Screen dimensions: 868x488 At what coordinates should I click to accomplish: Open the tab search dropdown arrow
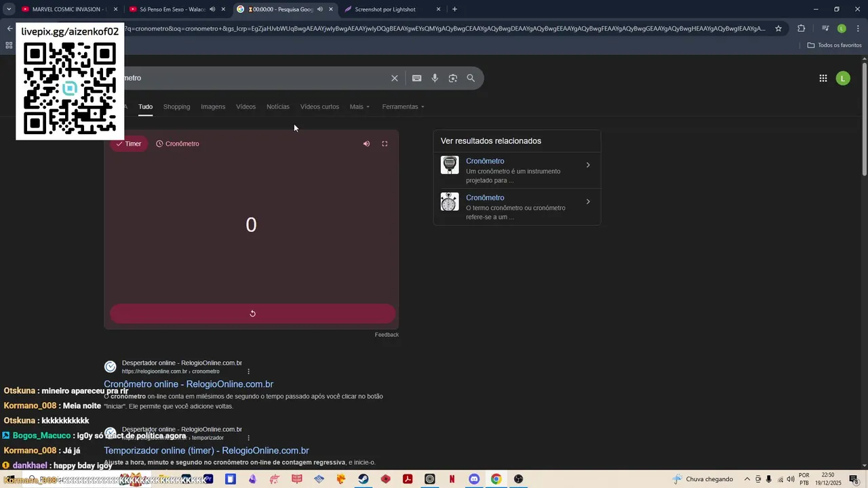9,9
